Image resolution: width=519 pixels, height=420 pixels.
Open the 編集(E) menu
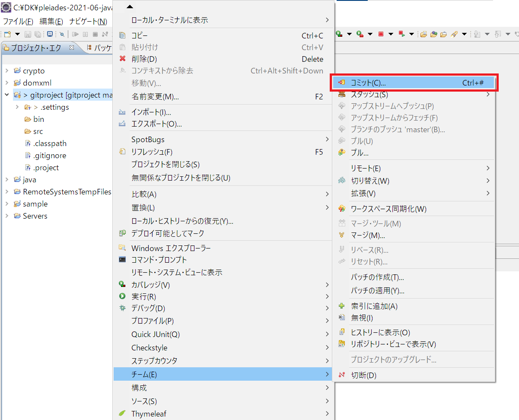[x=51, y=21]
